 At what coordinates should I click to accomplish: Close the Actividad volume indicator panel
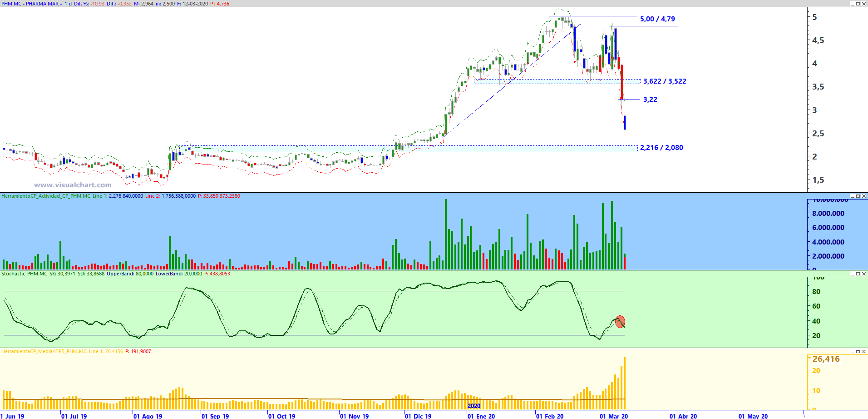pos(864,196)
